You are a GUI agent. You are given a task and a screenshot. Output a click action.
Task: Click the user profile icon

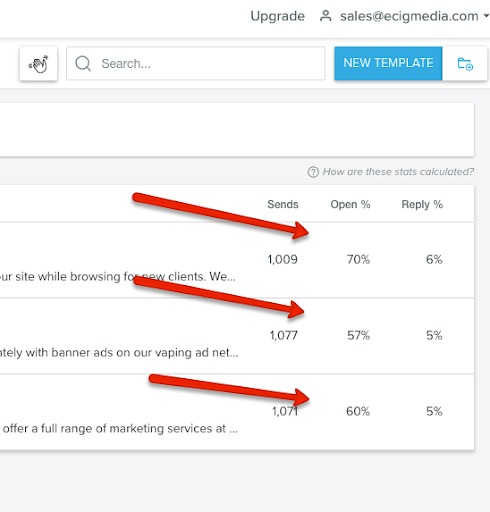(x=325, y=16)
